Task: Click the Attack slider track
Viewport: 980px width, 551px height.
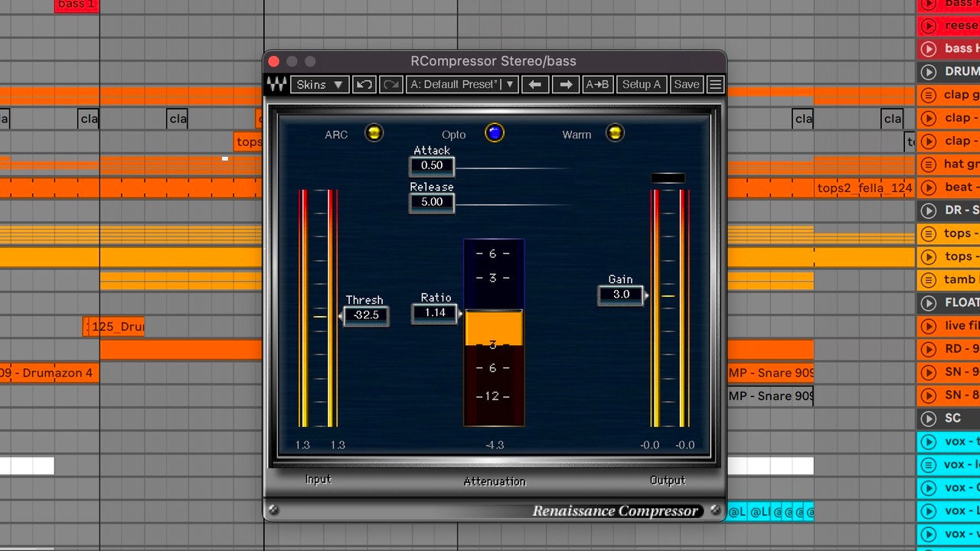Action: pos(513,168)
